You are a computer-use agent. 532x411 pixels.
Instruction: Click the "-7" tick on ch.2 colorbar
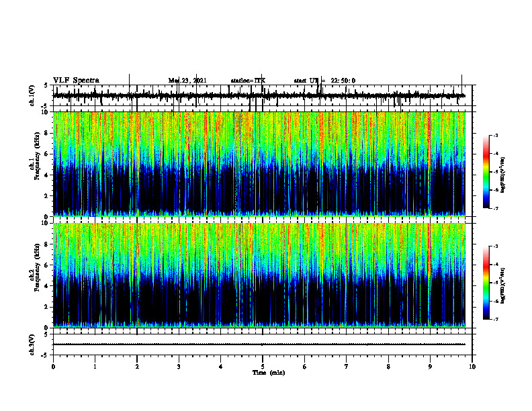tap(495, 319)
